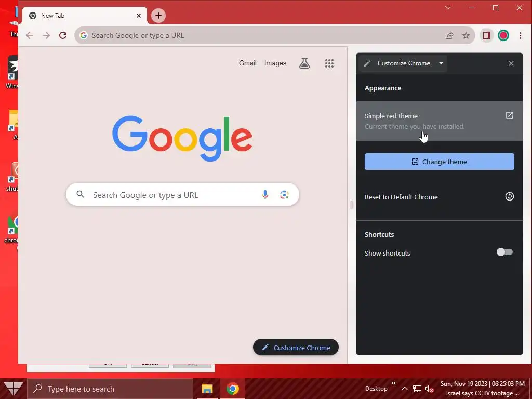Start voice search with the microphone icon
This screenshot has height=399, width=532.
pos(265,194)
